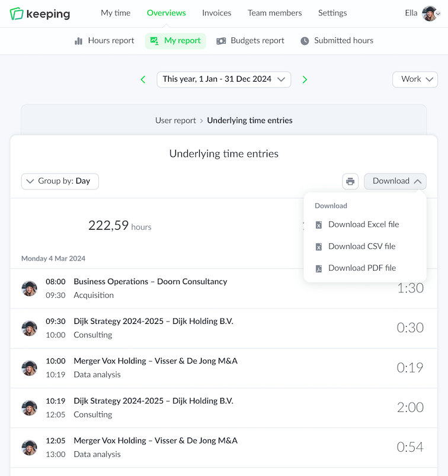The height and width of the screenshot is (476, 448).
Task: Click the CSV file icon in Download menu
Action: [319, 247]
